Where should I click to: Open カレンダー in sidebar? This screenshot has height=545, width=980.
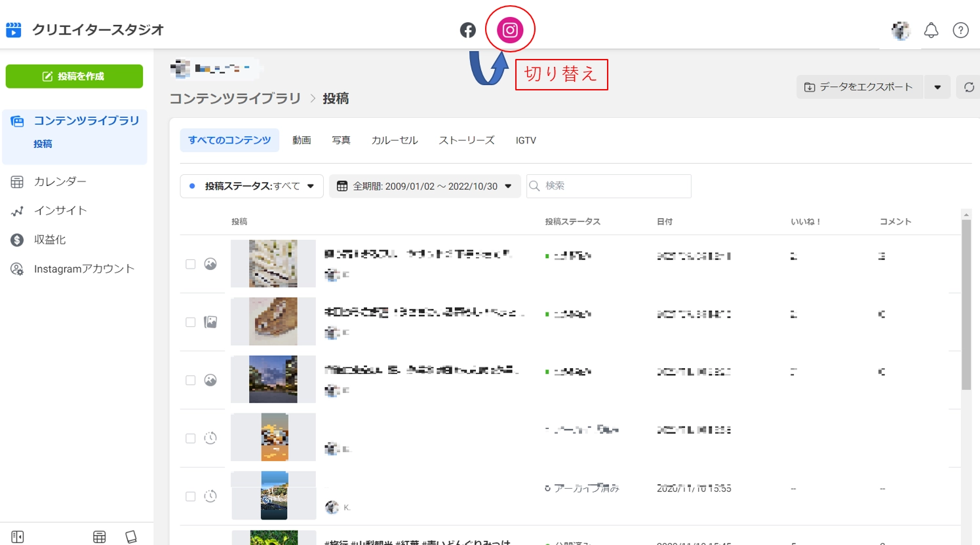pyautogui.click(x=60, y=181)
